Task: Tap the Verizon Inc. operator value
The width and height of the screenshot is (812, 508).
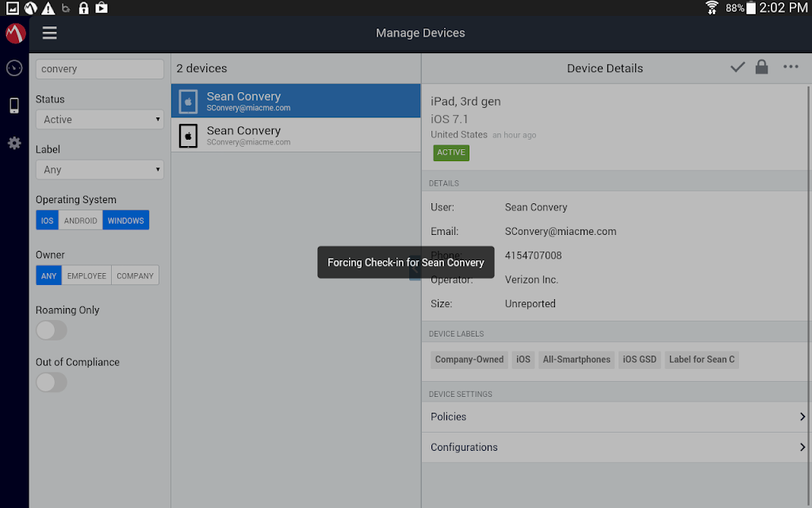Action: click(x=531, y=280)
